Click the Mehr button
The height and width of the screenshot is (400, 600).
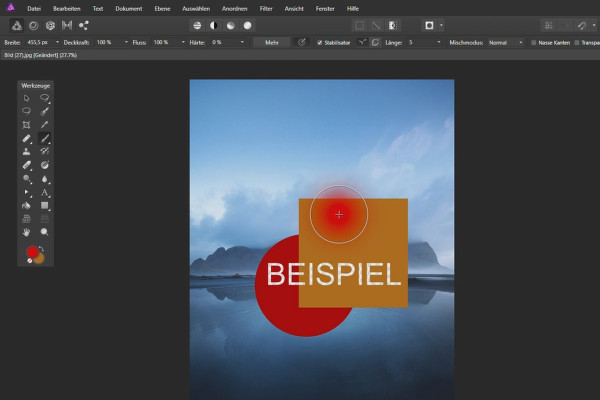pyautogui.click(x=272, y=42)
